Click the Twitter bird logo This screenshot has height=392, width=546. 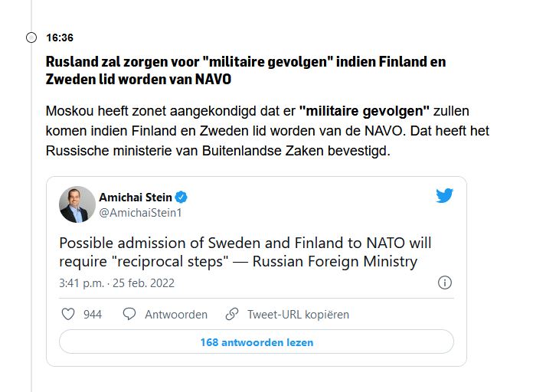pos(445,196)
